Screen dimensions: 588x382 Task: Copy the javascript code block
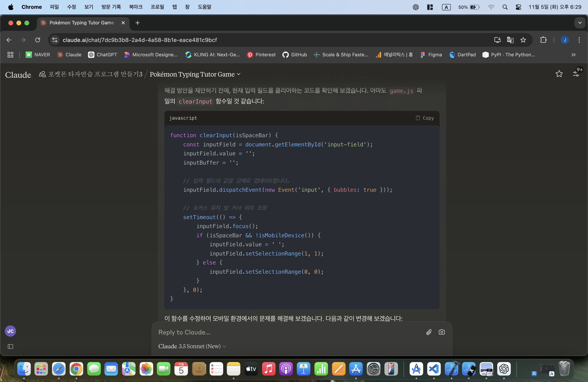(425, 118)
